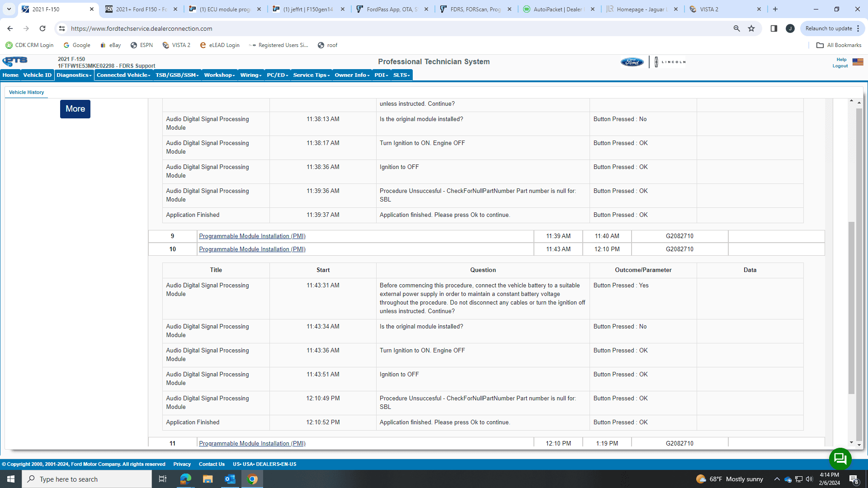The height and width of the screenshot is (488, 868).
Task: Open session 10 Programmable Module Installation link
Action: (252, 249)
